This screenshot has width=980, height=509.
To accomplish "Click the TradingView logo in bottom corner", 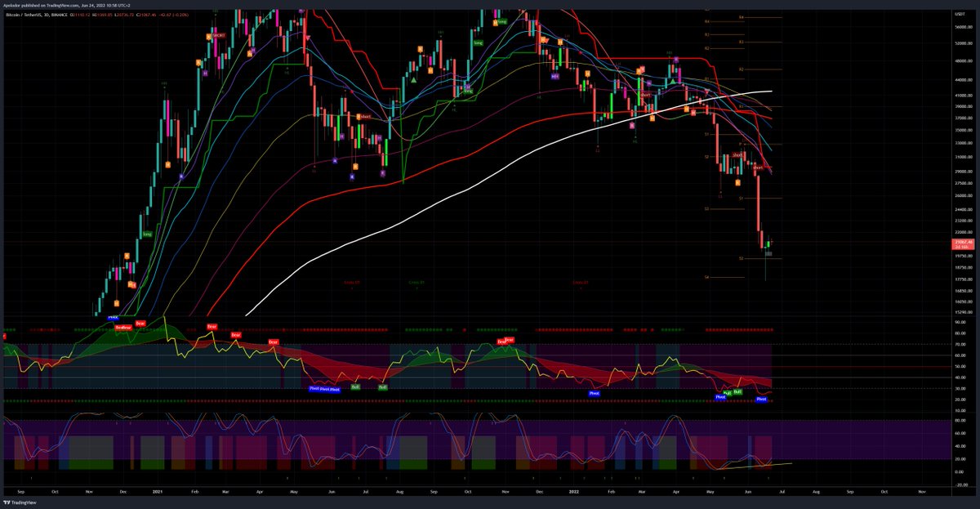I will tap(18, 502).
